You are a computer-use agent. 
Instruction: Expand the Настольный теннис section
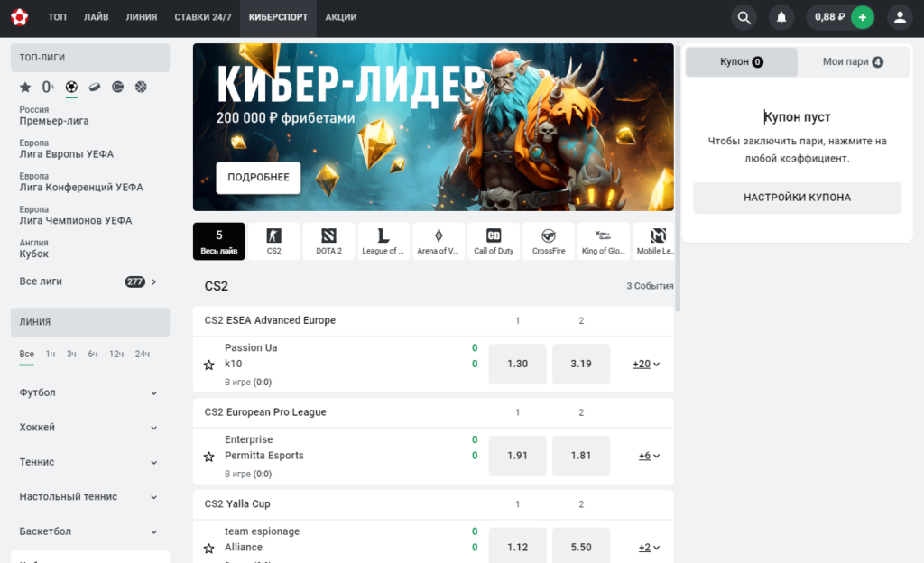coord(90,497)
